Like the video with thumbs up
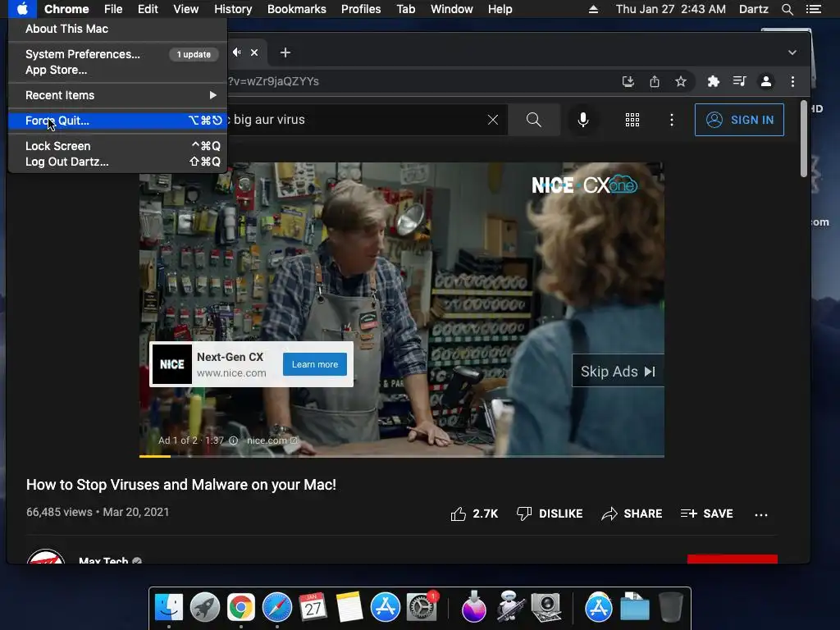Screen dimensions: 840x630 click(x=474, y=514)
